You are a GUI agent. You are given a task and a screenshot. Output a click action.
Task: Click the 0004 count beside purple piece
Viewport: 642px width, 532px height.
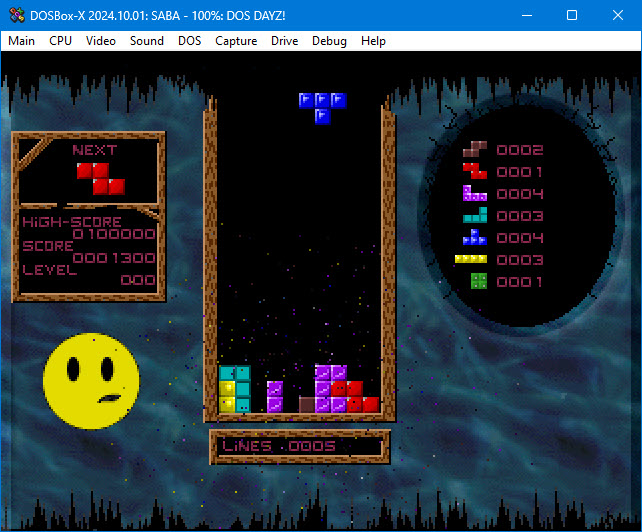(x=520, y=194)
